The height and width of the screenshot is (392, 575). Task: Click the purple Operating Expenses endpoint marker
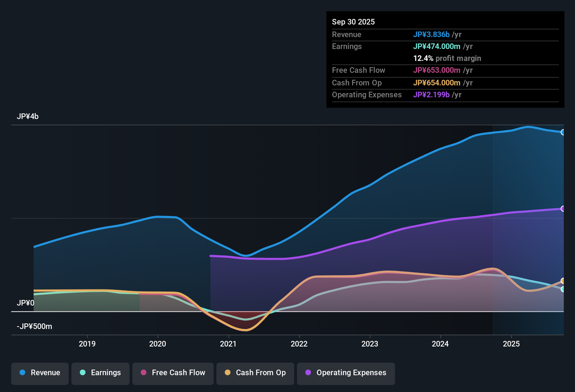[x=563, y=208]
